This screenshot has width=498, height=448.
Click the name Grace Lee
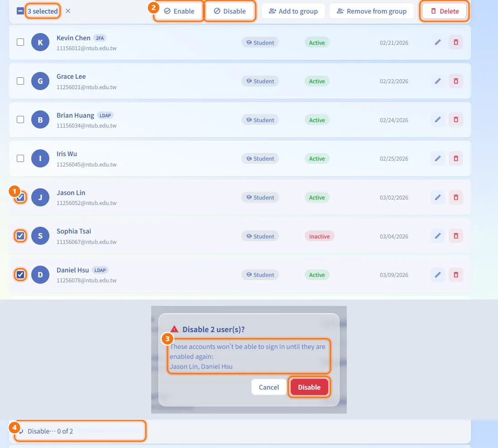[x=71, y=76]
